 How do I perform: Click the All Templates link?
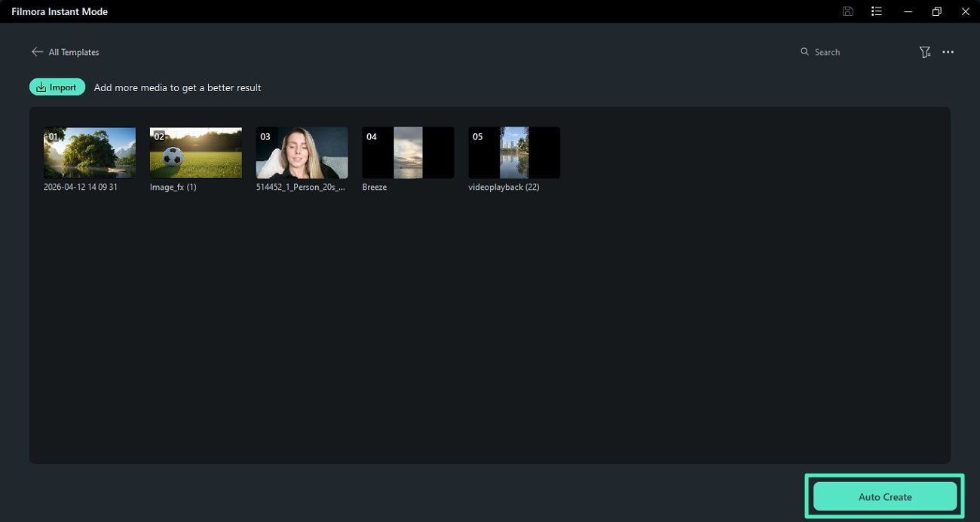[x=74, y=52]
